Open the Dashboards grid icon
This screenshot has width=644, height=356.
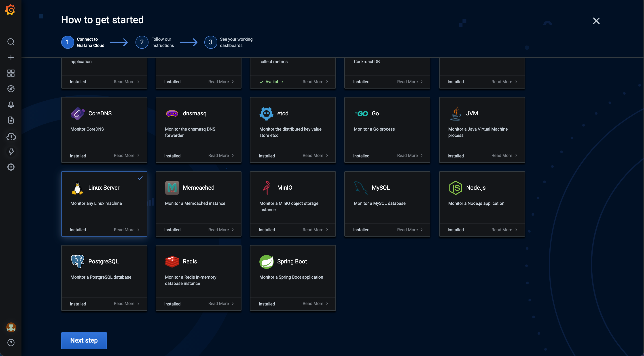click(x=11, y=73)
